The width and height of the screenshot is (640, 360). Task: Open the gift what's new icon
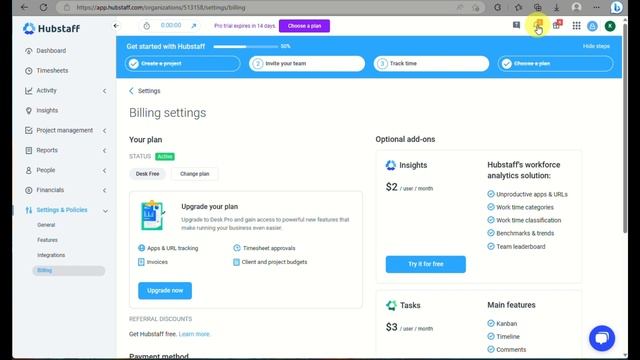point(557,25)
